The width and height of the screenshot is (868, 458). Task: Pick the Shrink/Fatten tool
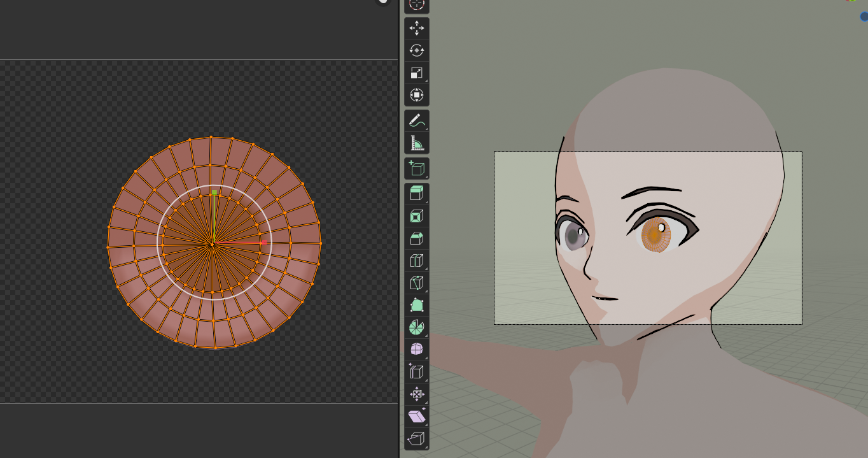417,394
